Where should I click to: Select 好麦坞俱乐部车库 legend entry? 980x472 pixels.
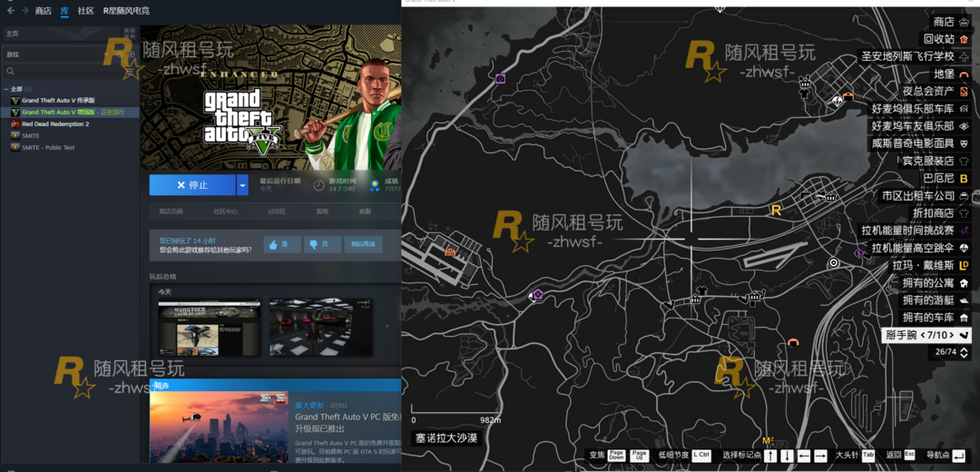(x=920, y=109)
